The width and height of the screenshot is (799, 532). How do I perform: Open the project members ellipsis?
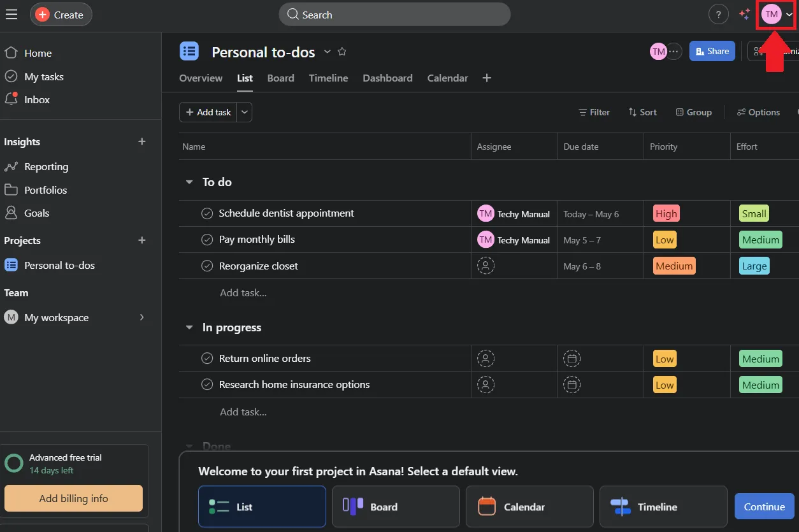[674, 51]
